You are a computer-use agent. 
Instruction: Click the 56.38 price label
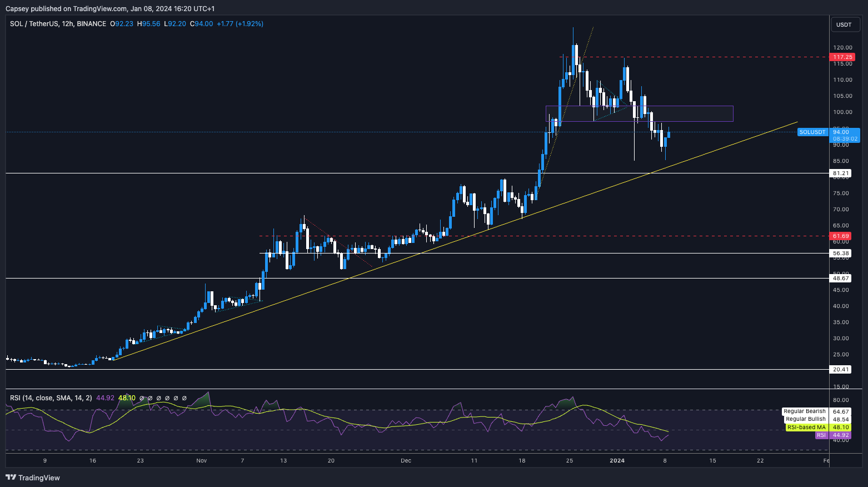click(841, 254)
